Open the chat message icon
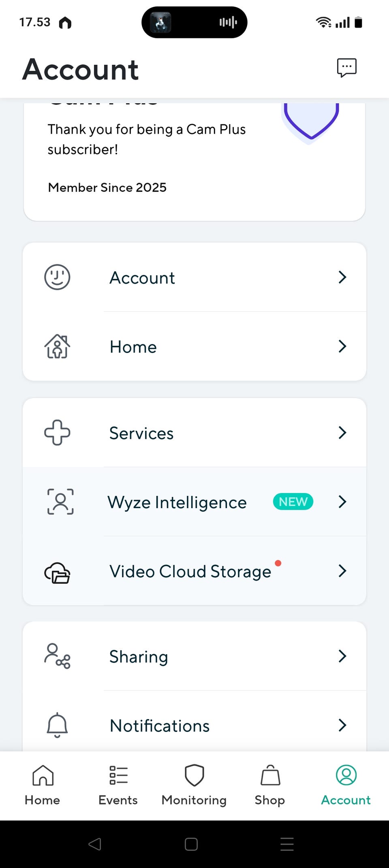Image resolution: width=389 pixels, height=868 pixels. 346,68
